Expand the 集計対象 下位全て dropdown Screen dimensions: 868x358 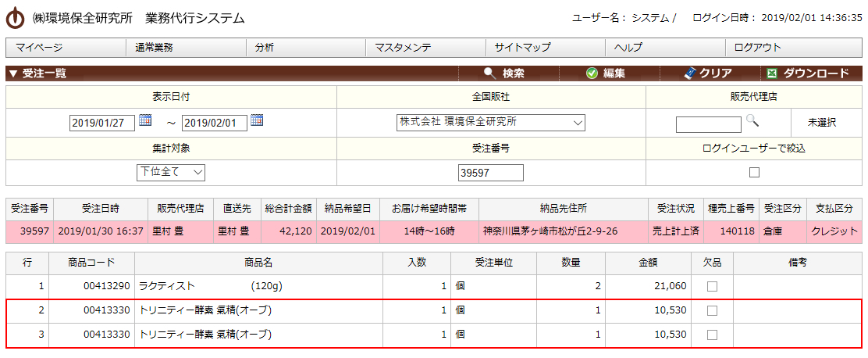click(x=171, y=172)
